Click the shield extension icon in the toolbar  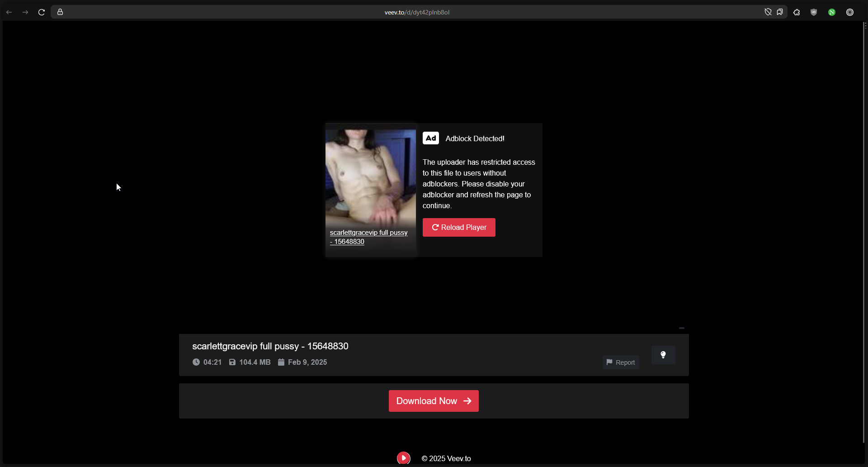click(814, 12)
